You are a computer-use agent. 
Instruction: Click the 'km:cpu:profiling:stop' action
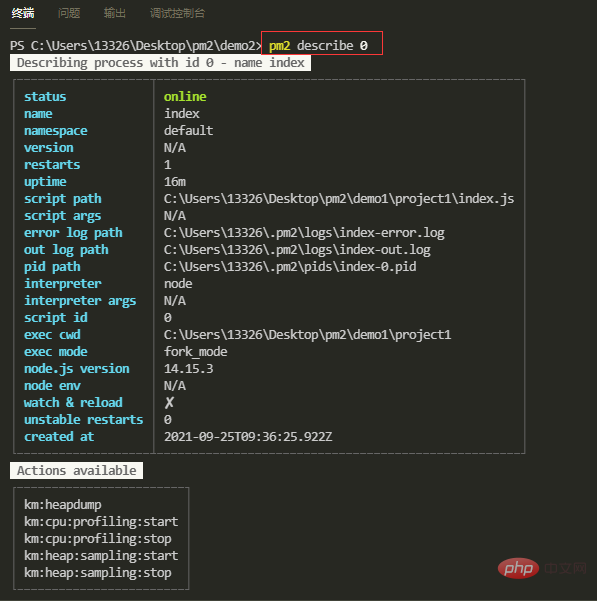pos(98,539)
